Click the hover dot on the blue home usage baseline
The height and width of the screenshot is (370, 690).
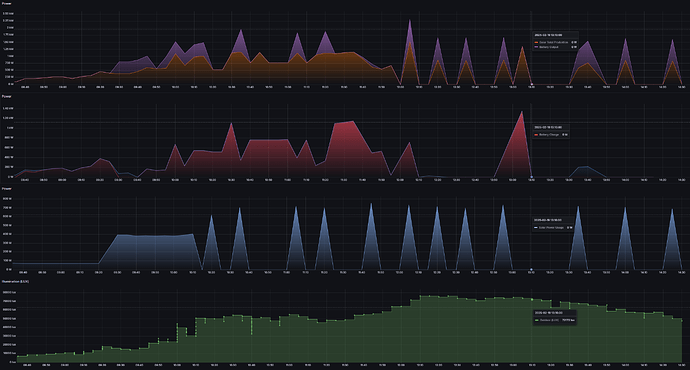pyautogui.click(x=532, y=269)
